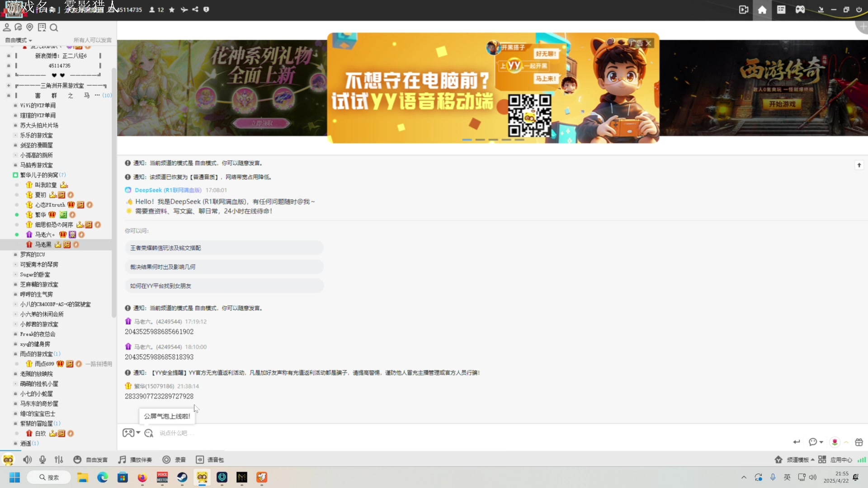Screen dimensions: 868x488
Task: Click the search icon in left sidebar
Action: [x=54, y=28]
